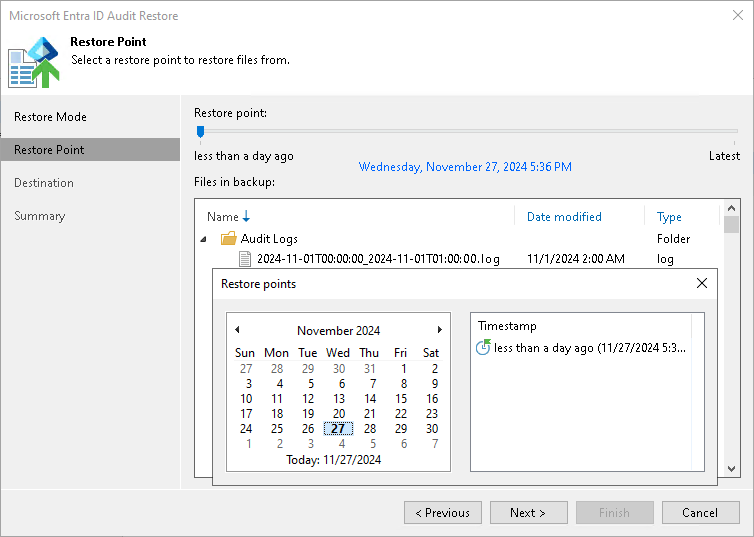Click the log file document icon

245,259
